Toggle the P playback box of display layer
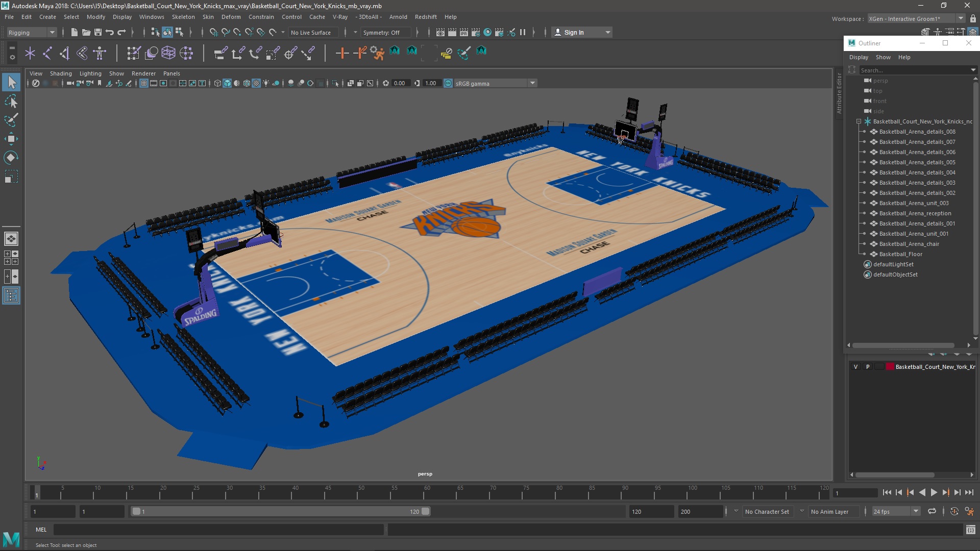 868,367
